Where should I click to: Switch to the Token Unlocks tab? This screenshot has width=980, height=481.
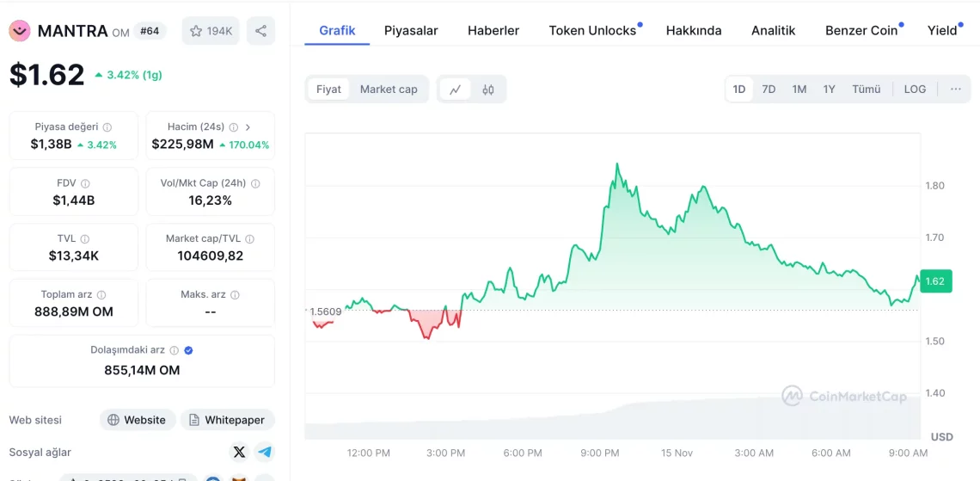coord(592,30)
